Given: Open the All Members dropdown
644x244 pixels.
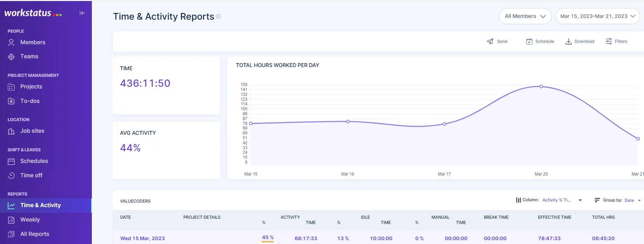Looking at the screenshot, I should (x=525, y=16).
